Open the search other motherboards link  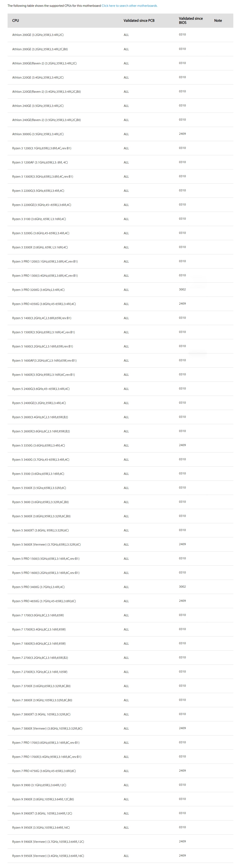click(130, 6)
